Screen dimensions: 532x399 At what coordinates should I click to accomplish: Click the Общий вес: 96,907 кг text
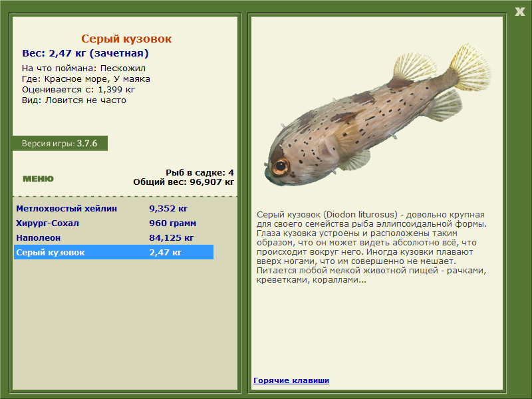click(x=184, y=182)
